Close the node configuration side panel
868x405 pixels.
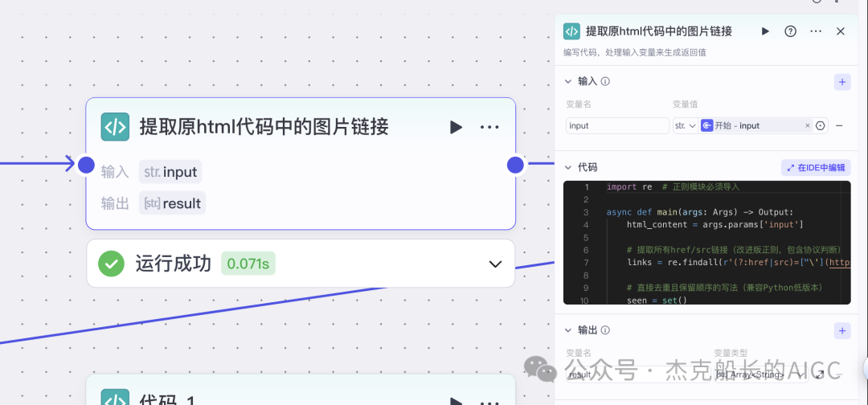coord(841,31)
